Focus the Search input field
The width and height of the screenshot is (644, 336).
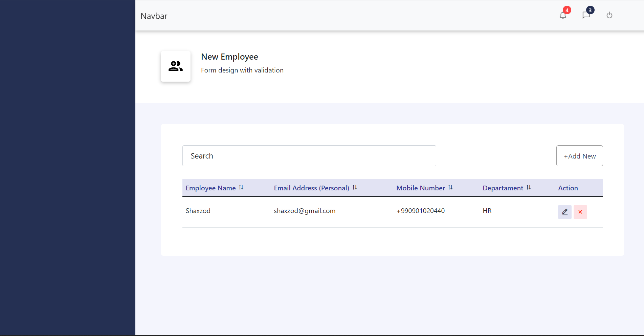click(x=309, y=156)
